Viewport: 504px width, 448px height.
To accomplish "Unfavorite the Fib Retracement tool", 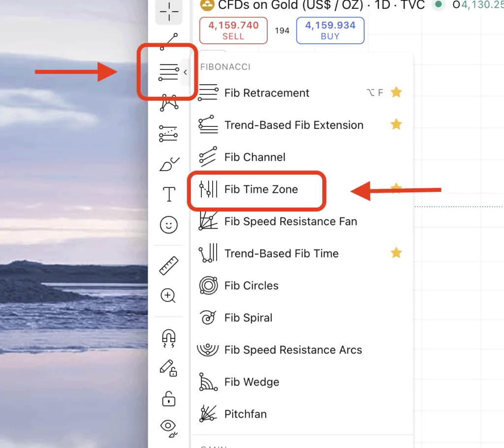I will (396, 92).
